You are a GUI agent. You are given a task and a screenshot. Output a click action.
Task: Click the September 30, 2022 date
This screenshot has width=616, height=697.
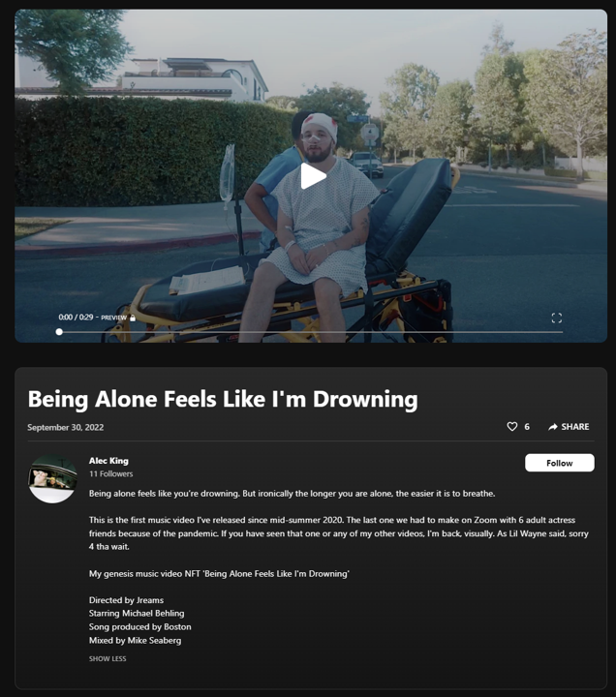(x=66, y=427)
